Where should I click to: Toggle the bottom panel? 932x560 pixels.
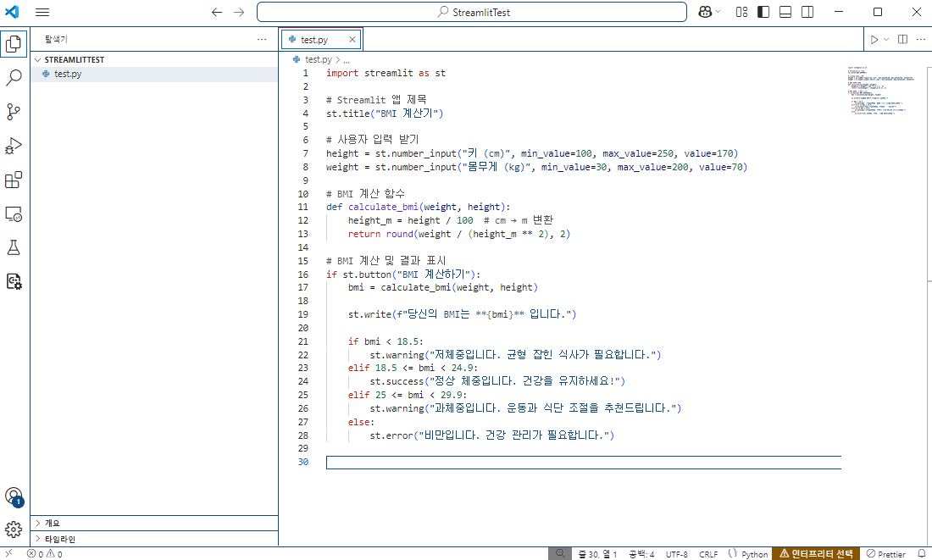(785, 12)
